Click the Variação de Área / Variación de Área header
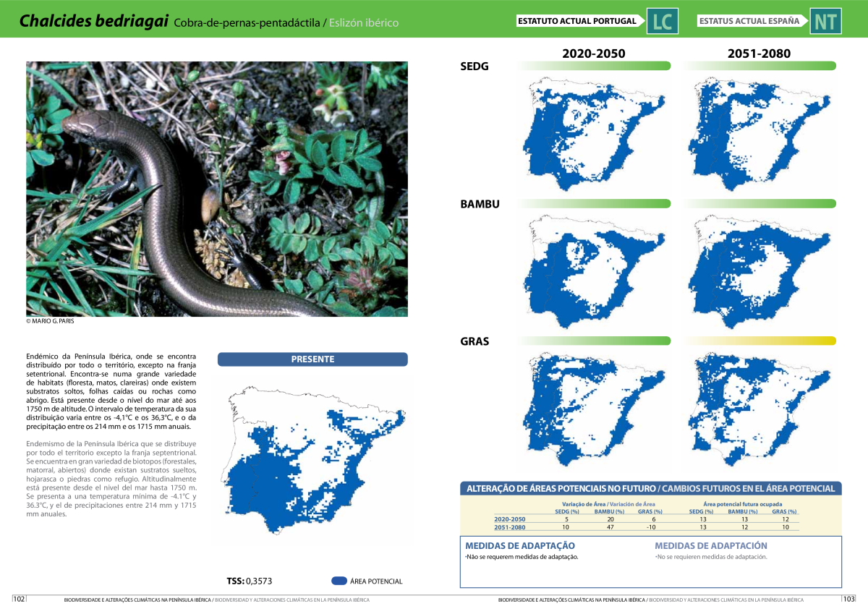This screenshot has width=868, height=614. tap(608, 504)
